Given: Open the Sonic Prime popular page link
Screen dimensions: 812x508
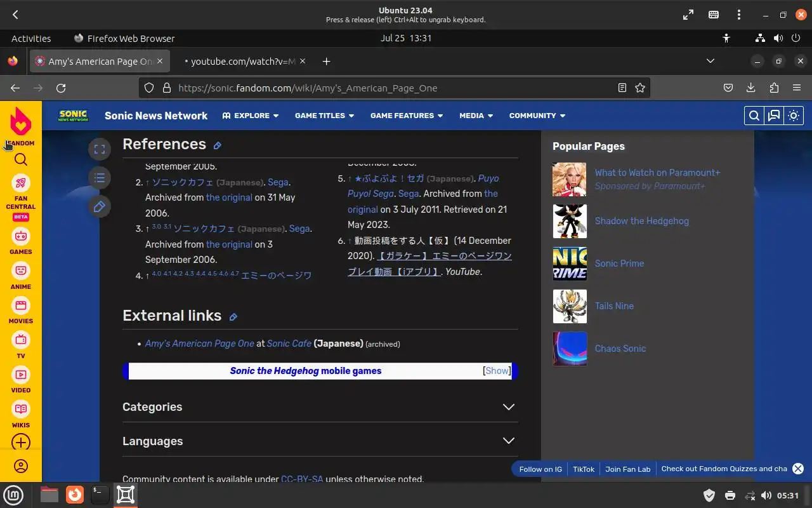Looking at the screenshot, I should (619, 264).
